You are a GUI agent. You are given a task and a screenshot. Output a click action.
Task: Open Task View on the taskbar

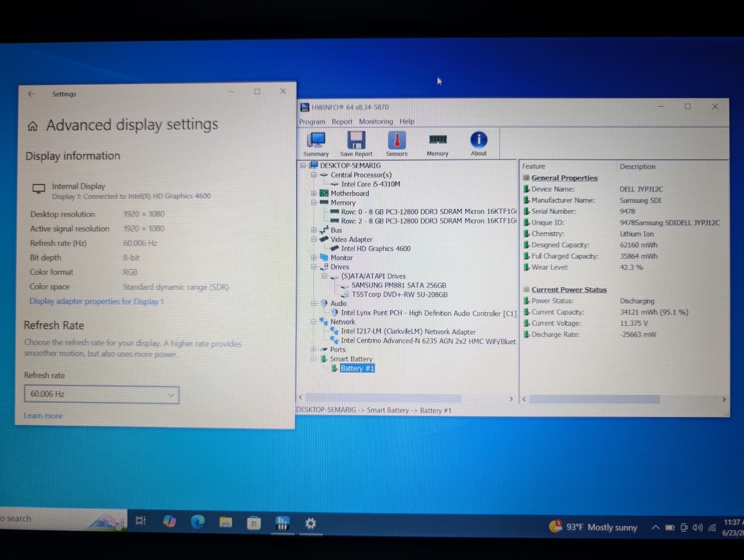click(x=140, y=520)
